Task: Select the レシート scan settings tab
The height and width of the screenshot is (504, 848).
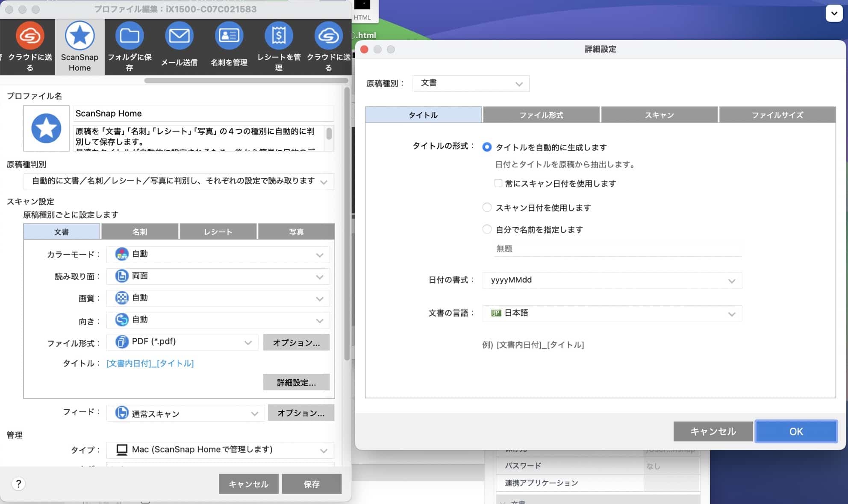Action: tap(218, 231)
